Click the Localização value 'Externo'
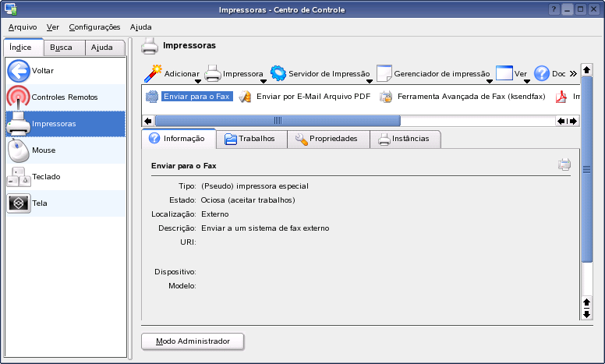The image size is (605, 364). click(215, 214)
